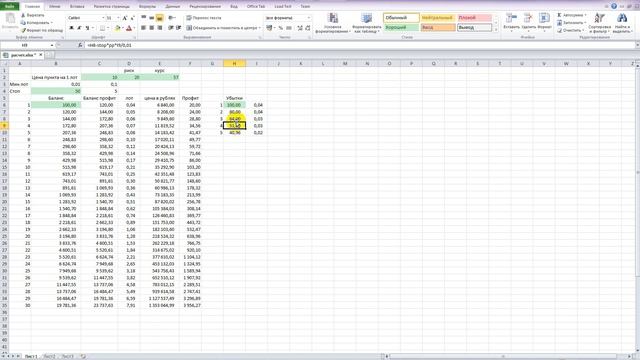The image size is (640, 360).
Task: Expand the Merge and Center dropdown arrow
Action: pyautogui.click(x=260, y=28)
